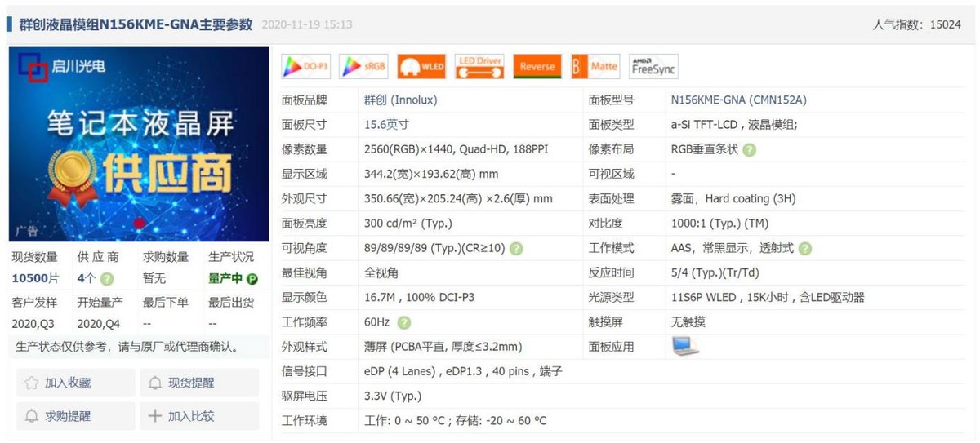Click the surface treatment 雾面, Hard coating (3H)
The image size is (980, 443).
[733, 199]
